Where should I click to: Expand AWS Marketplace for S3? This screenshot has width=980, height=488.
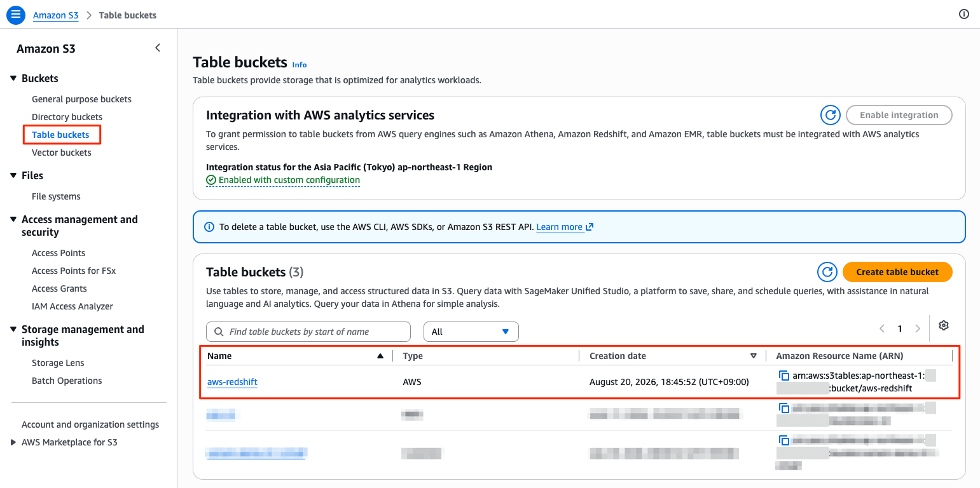pos(13,442)
